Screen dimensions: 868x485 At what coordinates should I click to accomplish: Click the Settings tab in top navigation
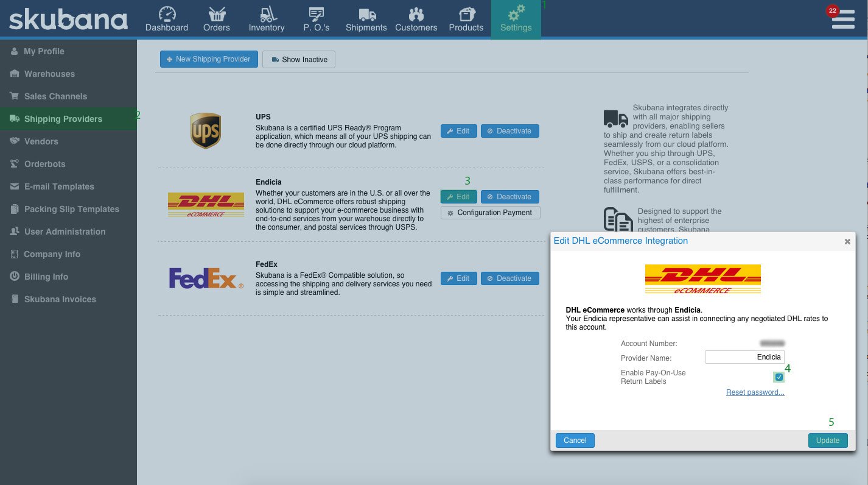coord(516,19)
